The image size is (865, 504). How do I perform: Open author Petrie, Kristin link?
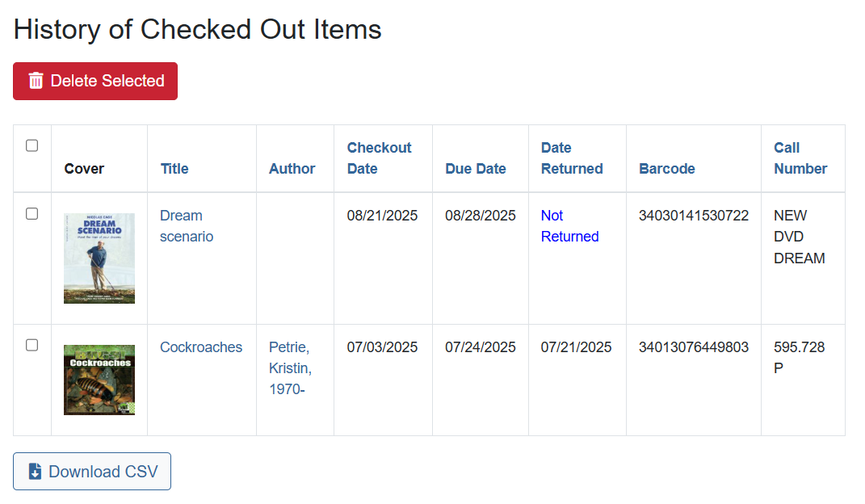[x=290, y=368]
